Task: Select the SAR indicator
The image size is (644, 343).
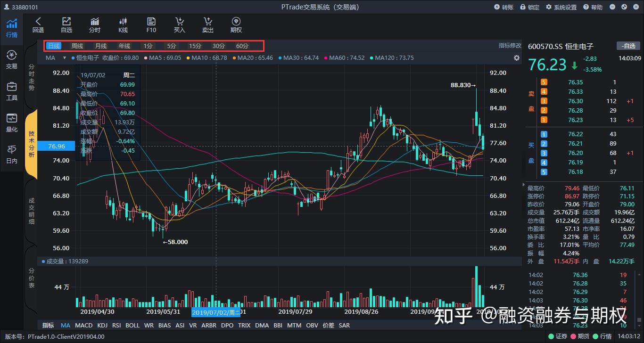Action: point(344,325)
